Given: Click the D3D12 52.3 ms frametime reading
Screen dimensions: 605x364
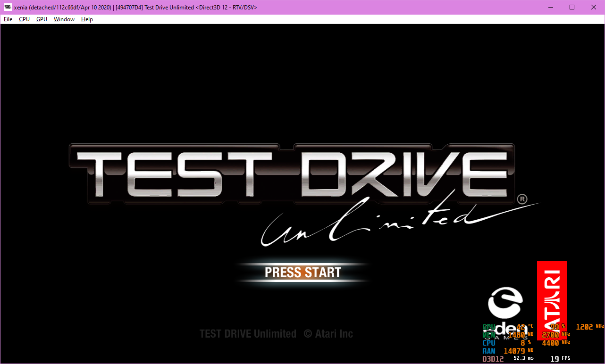Looking at the screenshot, I should [x=508, y=359].
